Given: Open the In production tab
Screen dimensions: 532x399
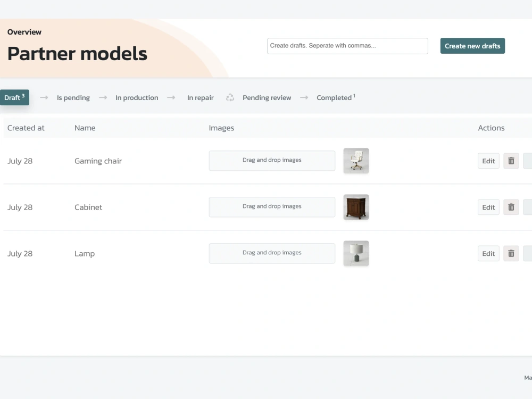Looking at the screenshot, I should tap(137, 98).
